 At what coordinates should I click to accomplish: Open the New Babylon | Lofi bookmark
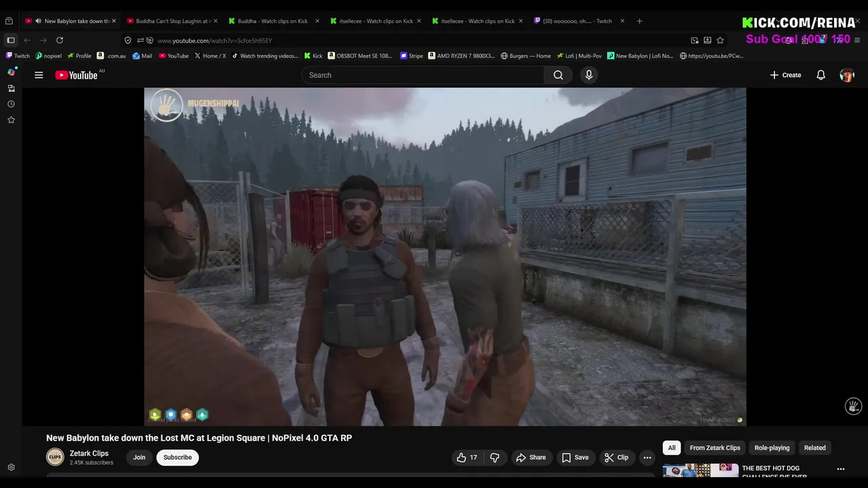[x=640, y=56]
